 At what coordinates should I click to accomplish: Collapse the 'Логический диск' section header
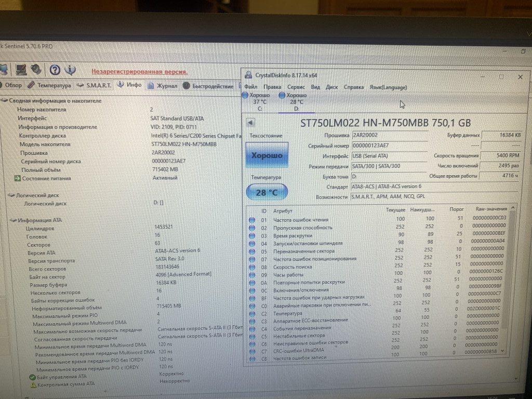pyautogui.click(x=11, y=195)
